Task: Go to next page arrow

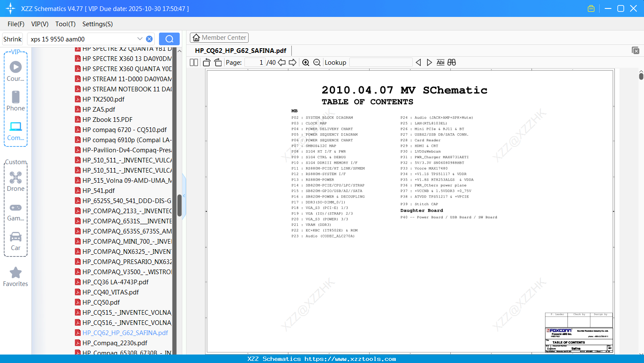Action: [x=293, y=62]
